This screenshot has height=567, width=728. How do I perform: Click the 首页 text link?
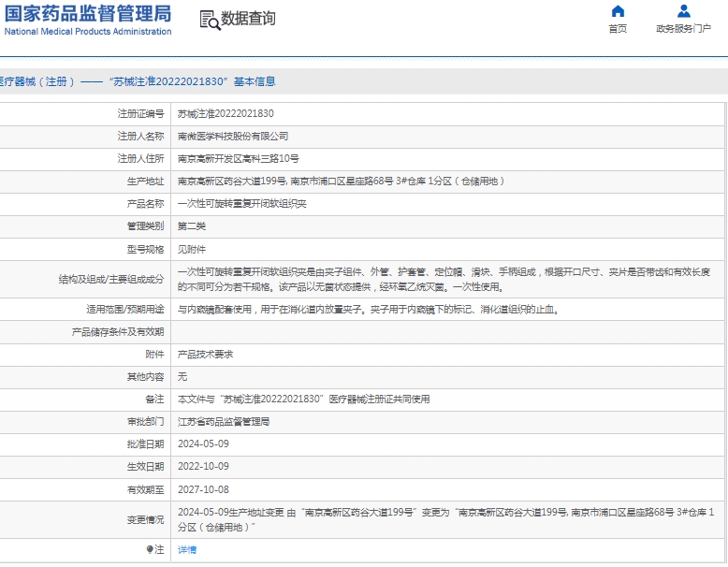(x=618, y=29)
